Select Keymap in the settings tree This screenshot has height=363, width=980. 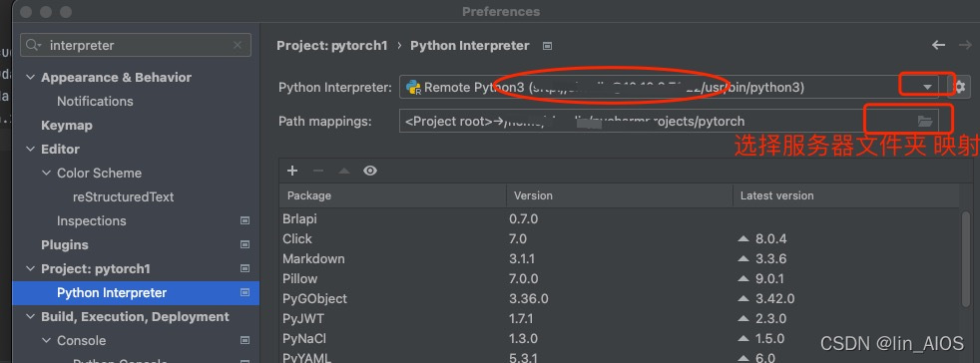point(66,125)
